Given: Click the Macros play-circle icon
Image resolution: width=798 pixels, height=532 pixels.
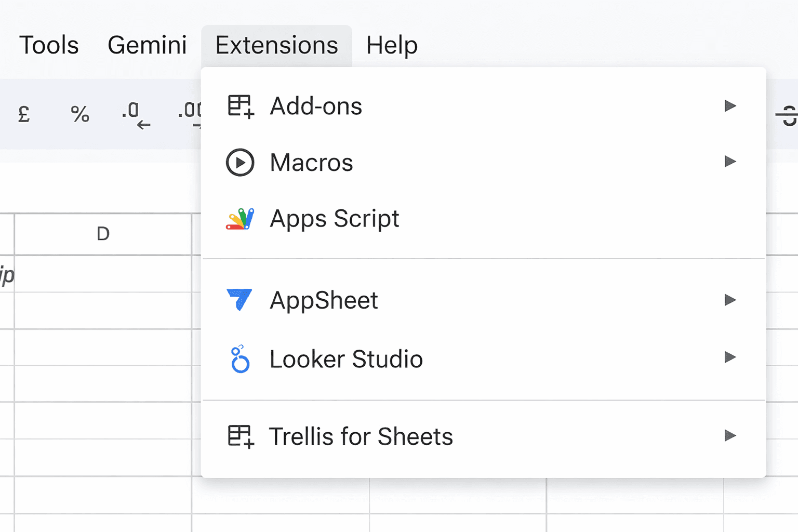Looking at the screenshot, I should pyautogui.click(x=240, y=163).
